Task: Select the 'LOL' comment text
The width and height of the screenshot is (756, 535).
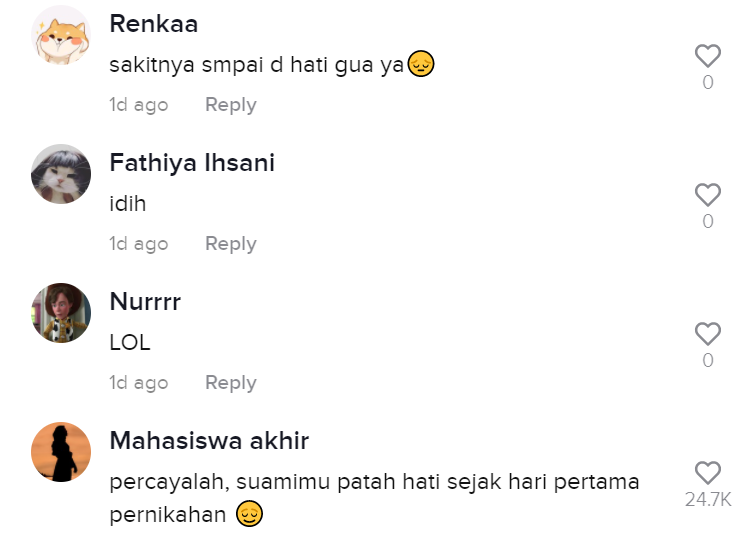Action: 130,343
